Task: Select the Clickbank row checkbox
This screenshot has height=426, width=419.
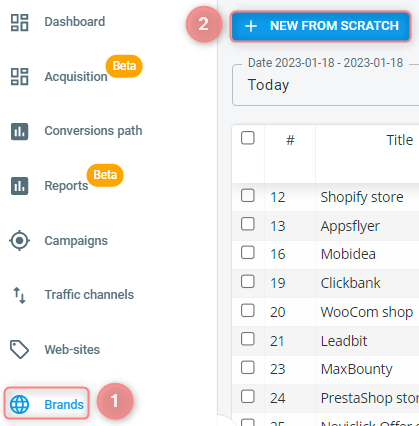Action: click(248, 281)
